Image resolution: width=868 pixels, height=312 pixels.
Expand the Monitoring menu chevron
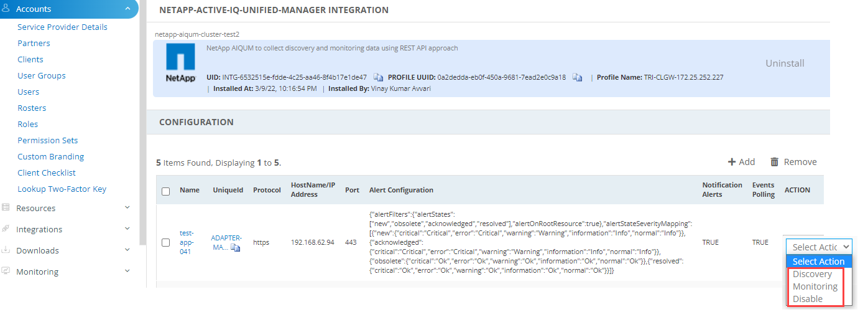tap(127, 272)
